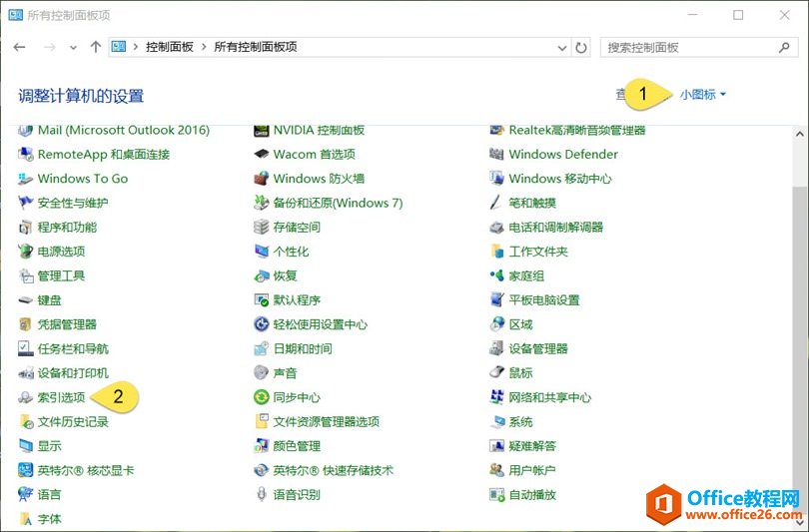Screen dimensions: 809x532
Task: Click the 轻松使用设置中心 icon
Action: point(262,324)
